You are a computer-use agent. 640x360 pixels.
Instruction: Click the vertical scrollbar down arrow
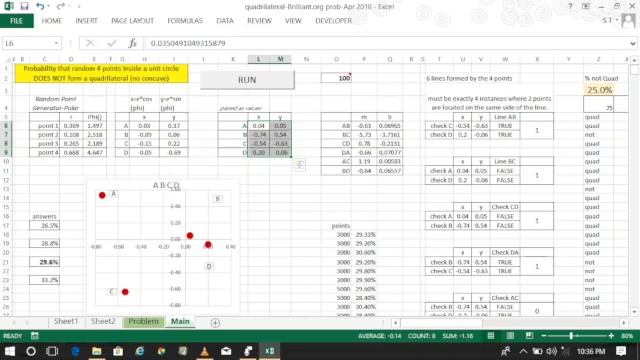[634, 312]
